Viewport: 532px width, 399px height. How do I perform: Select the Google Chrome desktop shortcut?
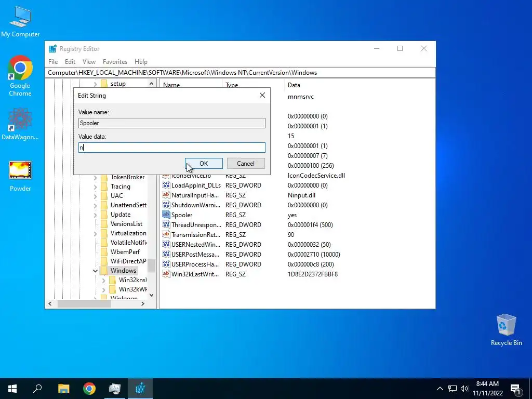(x=20, y=76)
